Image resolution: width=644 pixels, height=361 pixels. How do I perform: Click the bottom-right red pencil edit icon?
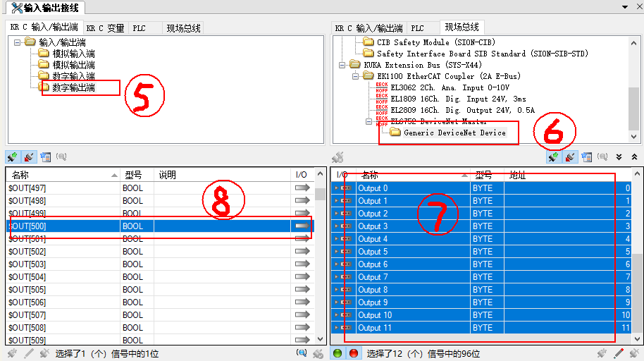coord(619,353)
